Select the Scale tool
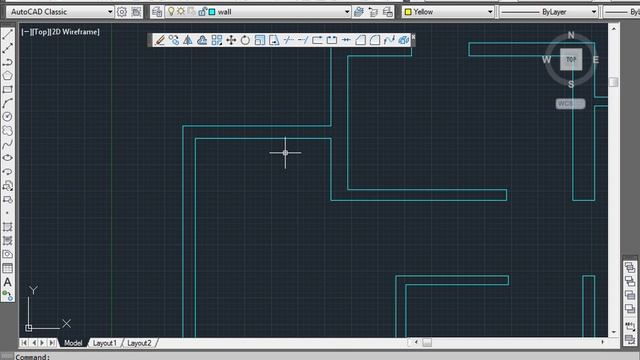The image size is (640, 360). coord(260,40)
